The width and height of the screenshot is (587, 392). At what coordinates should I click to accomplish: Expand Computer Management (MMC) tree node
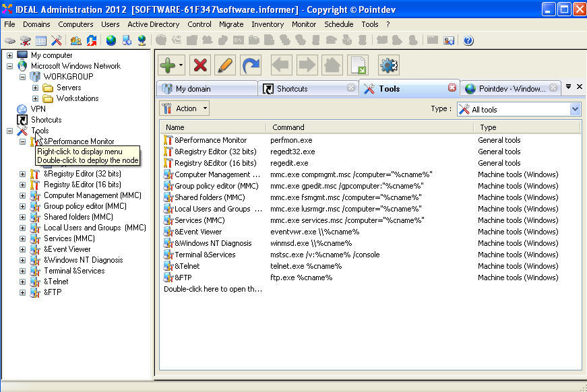point(22,195)
